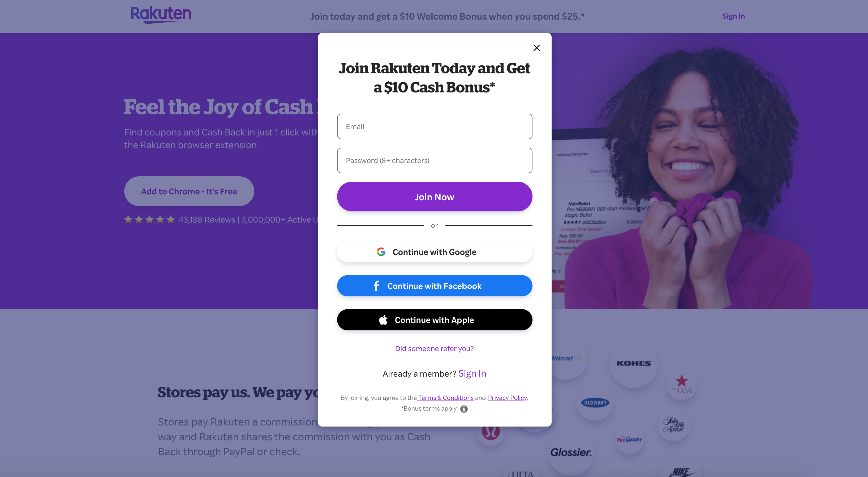This screenshot has width=868, height=477.
Task: Click the Old Navy store logo
Action: (595, 402)
